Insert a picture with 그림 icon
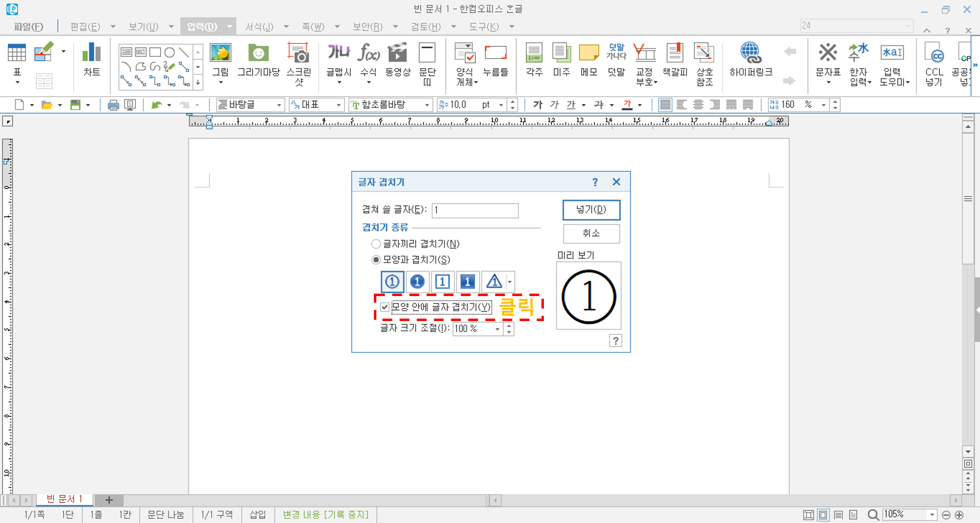 click(x=220, y=60)
